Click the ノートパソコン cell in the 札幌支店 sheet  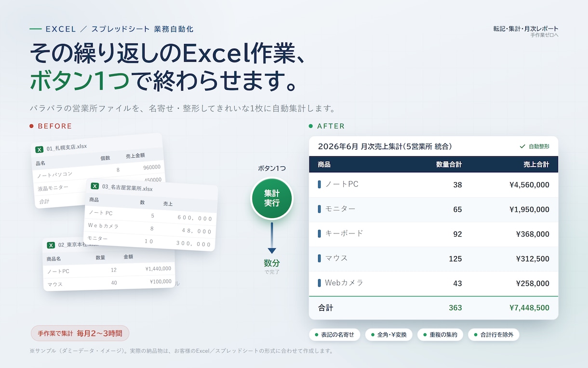tap(54, 174)
